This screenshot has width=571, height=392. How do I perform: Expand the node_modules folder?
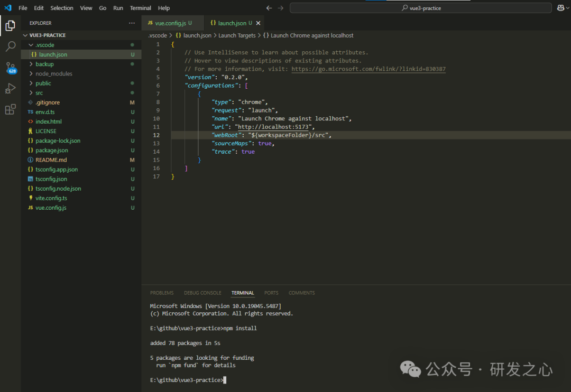coord(53,73)
